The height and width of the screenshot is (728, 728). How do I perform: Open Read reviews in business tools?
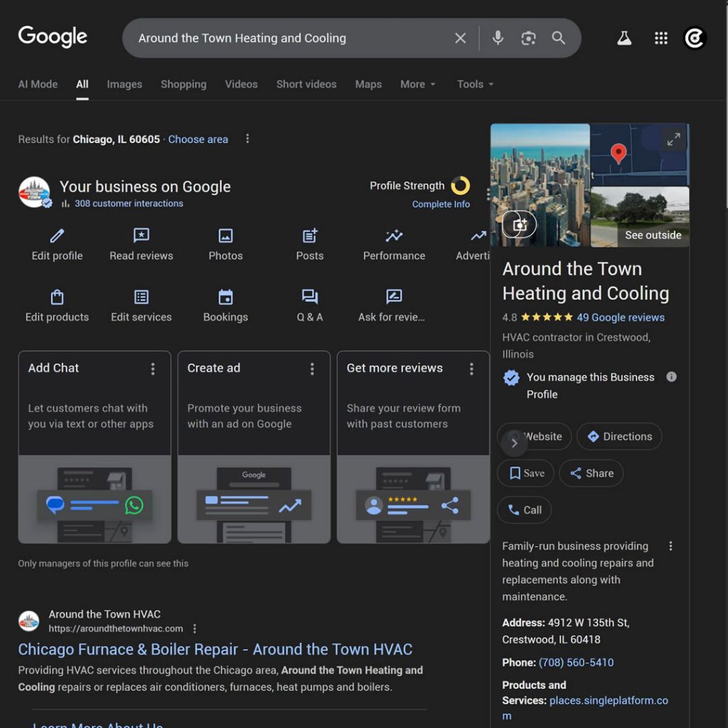pyautogui.click(x=141, y=236)
